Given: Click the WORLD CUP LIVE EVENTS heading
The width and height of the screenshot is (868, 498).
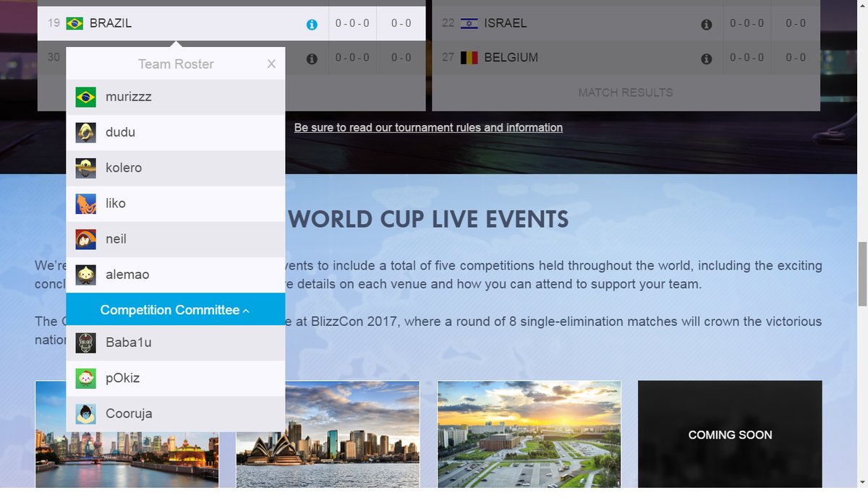Looking at the screenshot, I should click(x=428, y=219).
